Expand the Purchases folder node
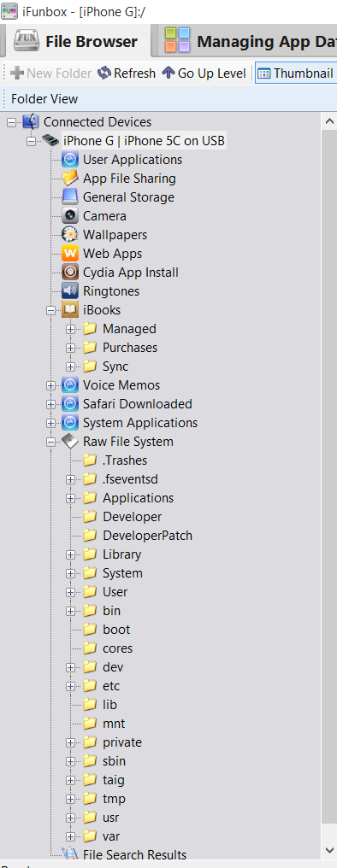 [x=70, y=349]
